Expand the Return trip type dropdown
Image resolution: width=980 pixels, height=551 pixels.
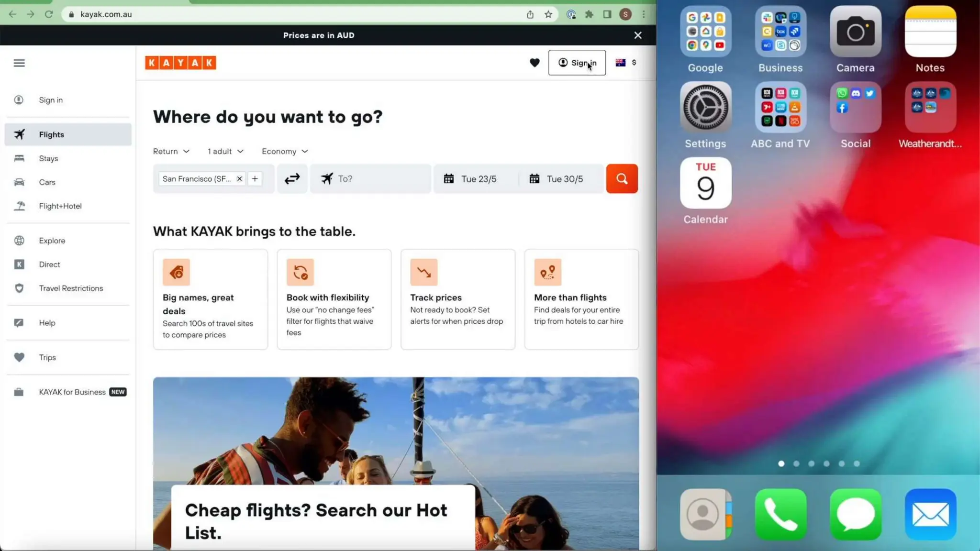point(171,151)
